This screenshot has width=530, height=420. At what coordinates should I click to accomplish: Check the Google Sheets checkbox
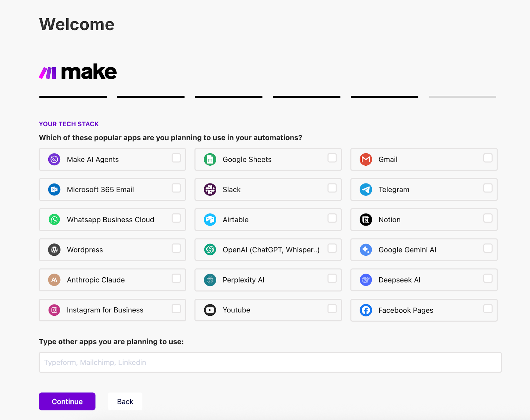click(x=332, y=158)
